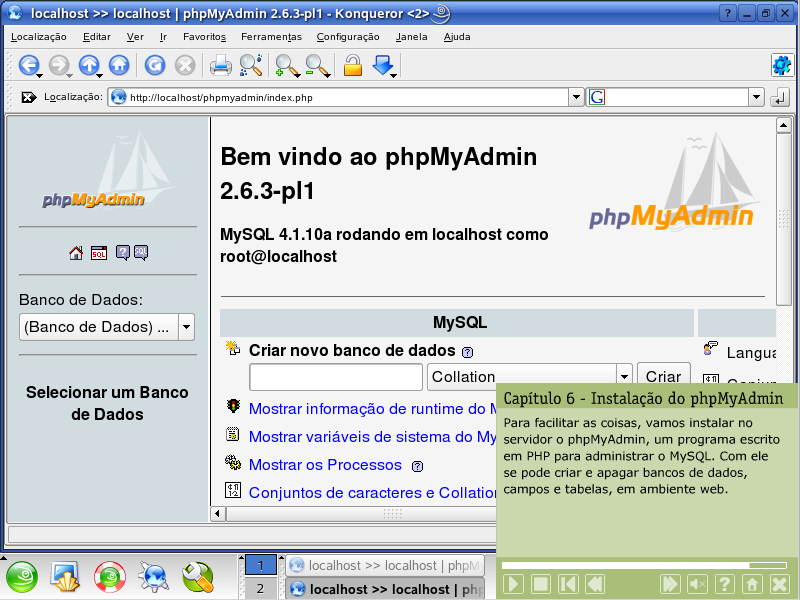Click the print page toolbar icon
The height and width of the screenshot is (600, 800).
pos(220,66)
